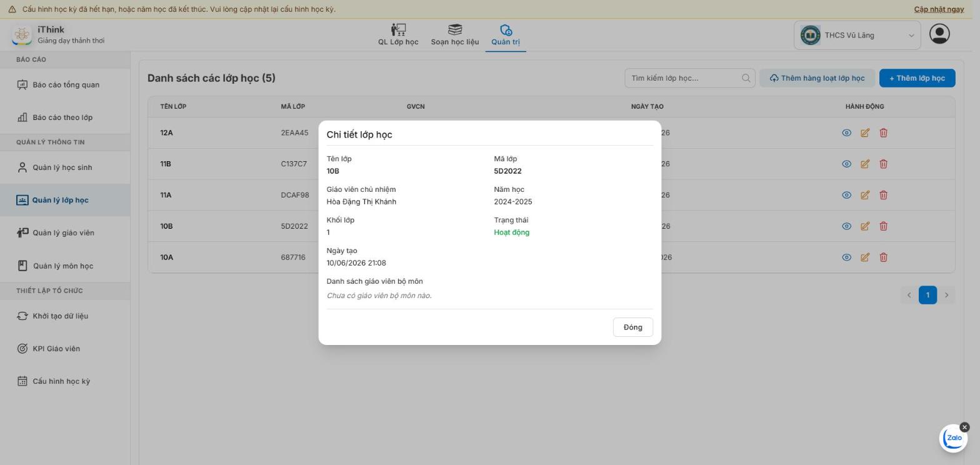Open the user profile avatar
The height and width of the screenshot is (465, 980).
(x=939, y=34)
